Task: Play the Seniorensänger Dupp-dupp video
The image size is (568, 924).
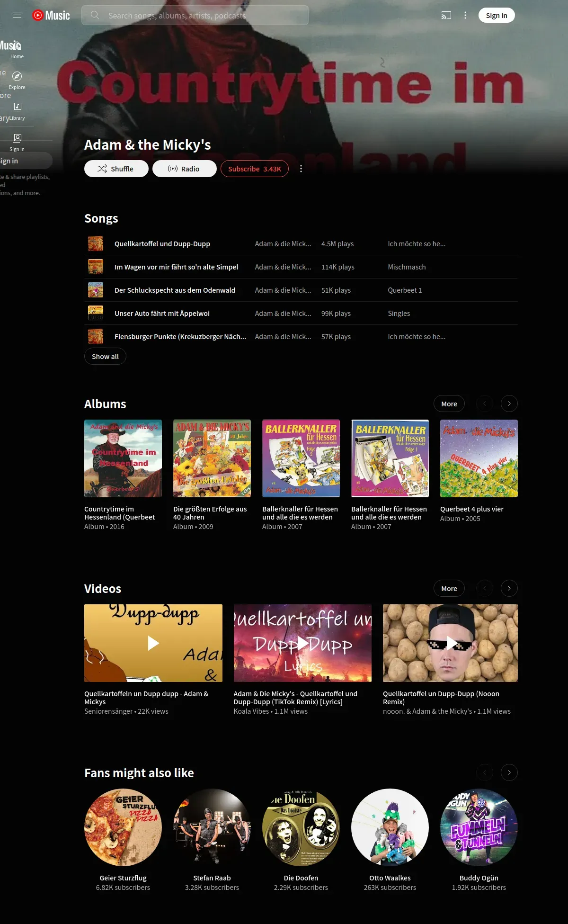Action: click(x=153, y=643)
